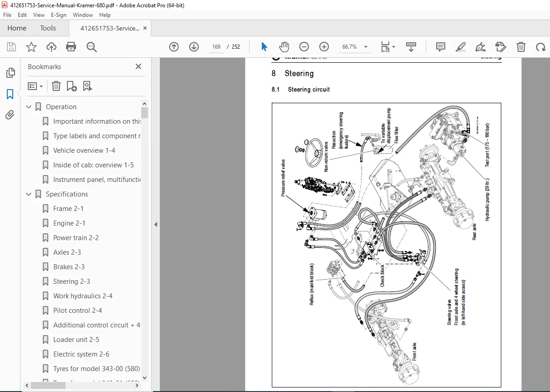Open the Edit menu
Image resolution: width=550 pixels, height=392 pixels.
[x=22, y=15]
